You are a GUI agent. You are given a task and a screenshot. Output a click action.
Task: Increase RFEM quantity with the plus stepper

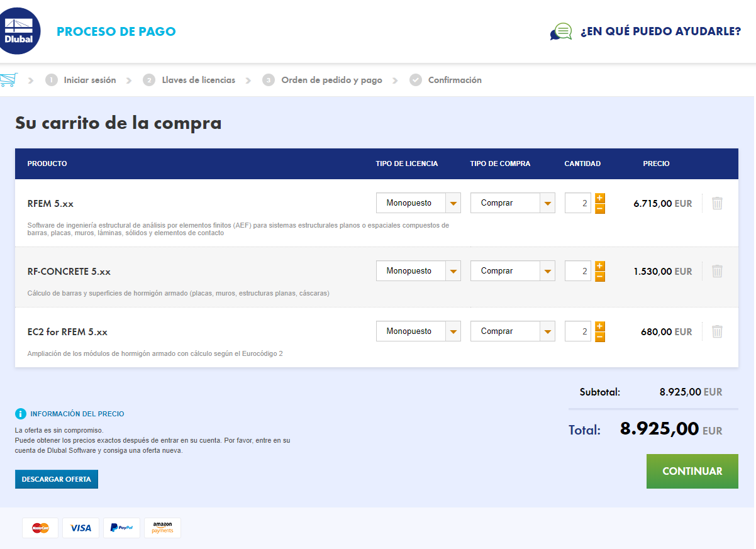(x=599, y=197)
